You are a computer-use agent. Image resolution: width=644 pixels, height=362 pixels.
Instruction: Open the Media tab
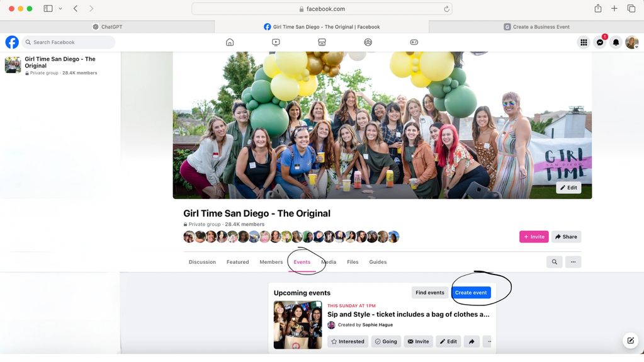click(x=329, y=262)
